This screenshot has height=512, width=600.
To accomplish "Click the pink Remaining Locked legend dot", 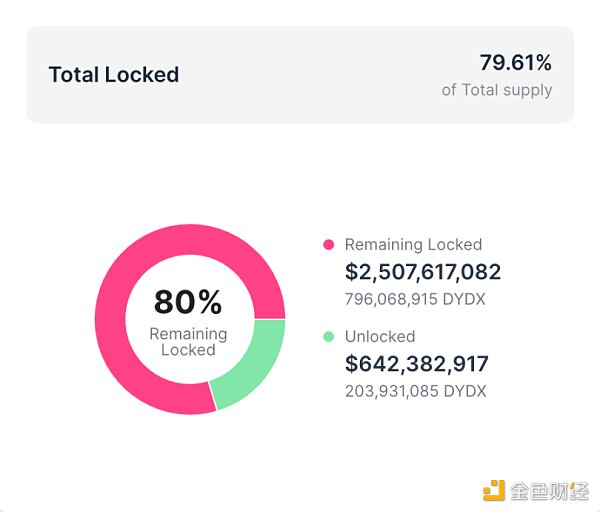I will [x=328, y=245].
